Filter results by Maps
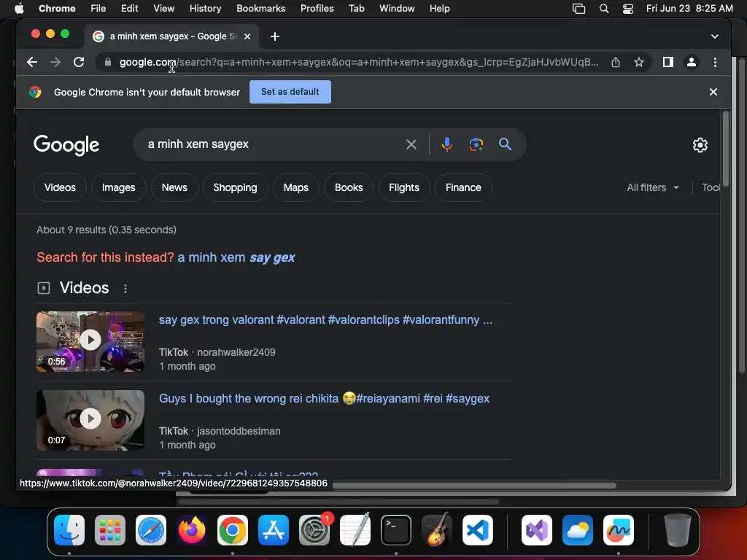The height and width of the screenshot is (560, 747). (296, 187)
